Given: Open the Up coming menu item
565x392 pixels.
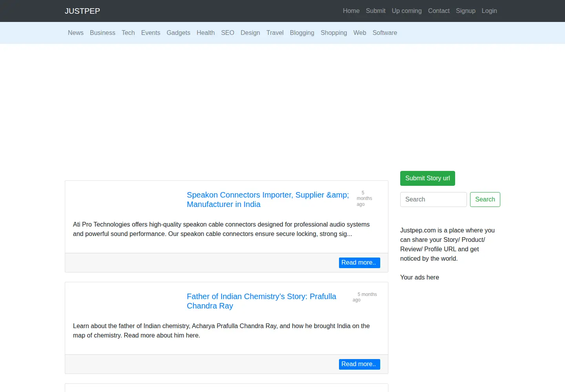Looking at the screenshot, I should (x=406, y=11).
